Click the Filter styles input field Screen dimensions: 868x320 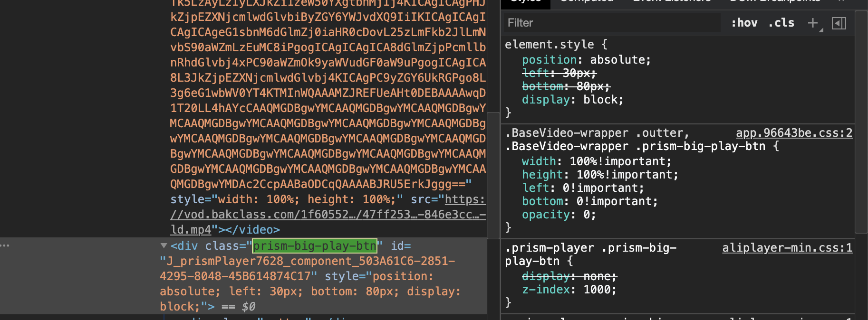(612, 23)
